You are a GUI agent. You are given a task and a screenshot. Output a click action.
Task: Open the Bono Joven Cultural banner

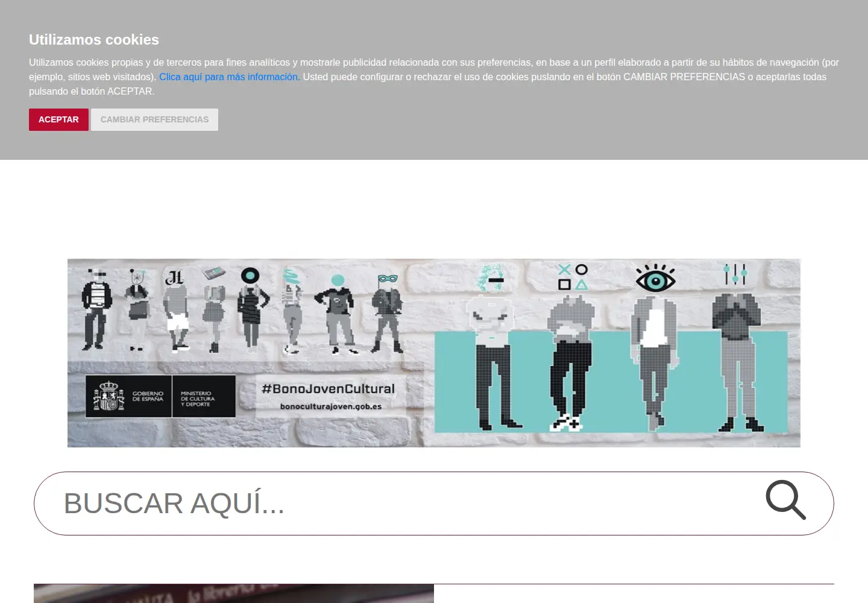434,353
